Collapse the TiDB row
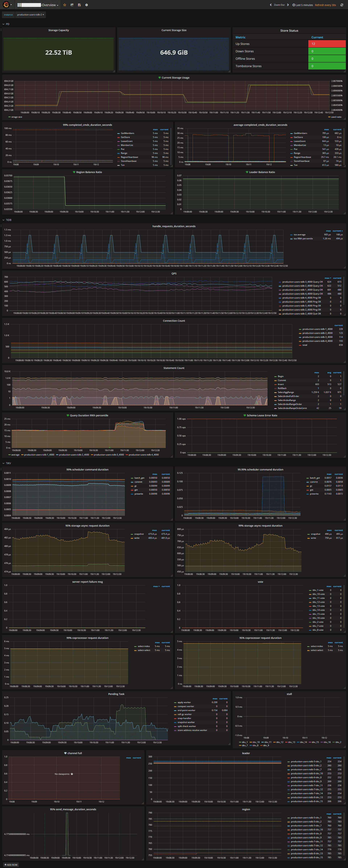 pyautogui.click(x=7, y=220)
